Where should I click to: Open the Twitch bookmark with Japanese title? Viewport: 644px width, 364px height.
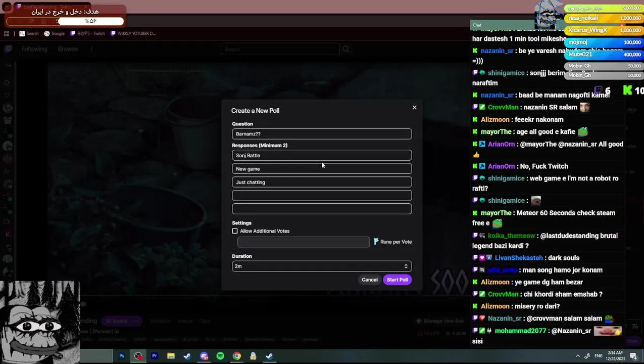(87, 33)
